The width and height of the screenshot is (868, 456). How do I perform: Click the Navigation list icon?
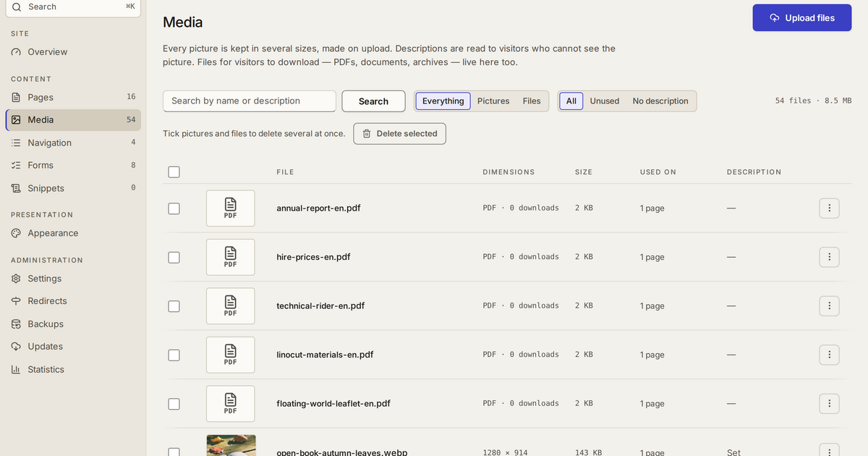(16, 143)
